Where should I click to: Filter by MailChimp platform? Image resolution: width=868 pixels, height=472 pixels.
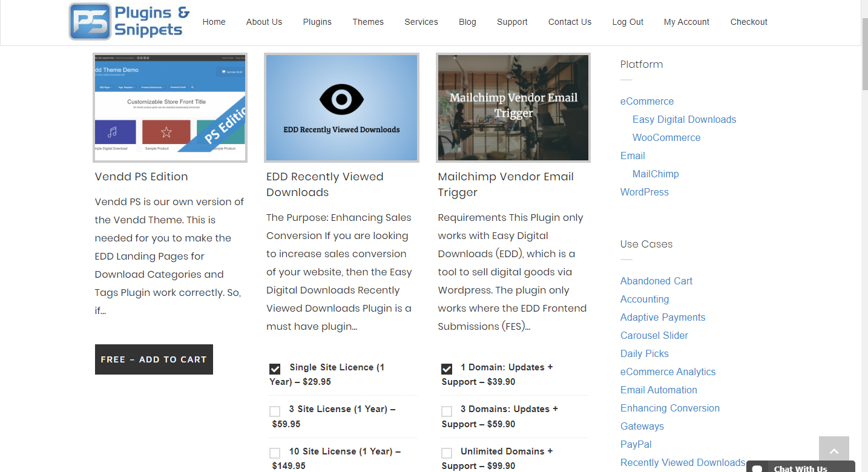656,174
